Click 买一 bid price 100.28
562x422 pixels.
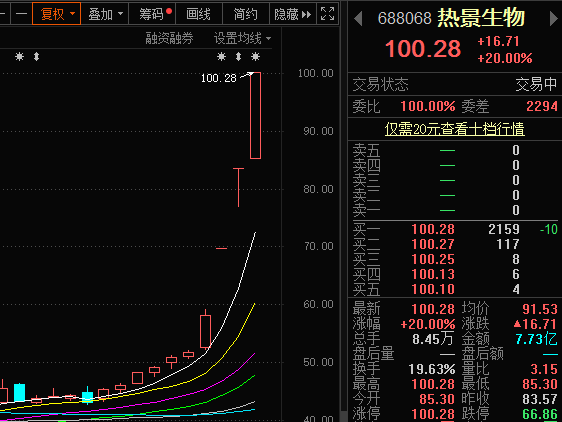click(x=433, y=229)
